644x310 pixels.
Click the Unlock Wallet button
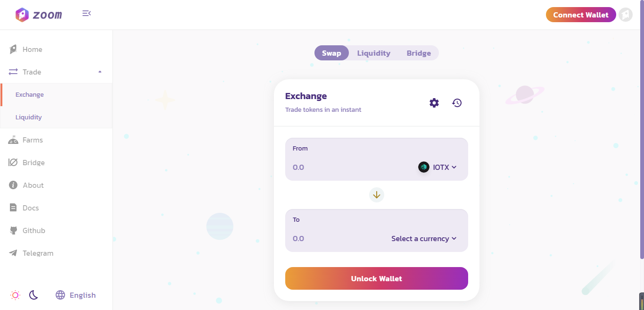[x=377, y=278]
